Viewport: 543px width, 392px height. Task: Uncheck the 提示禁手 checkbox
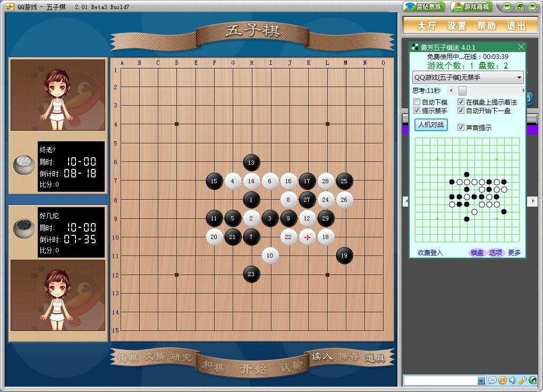click(417, 110)
